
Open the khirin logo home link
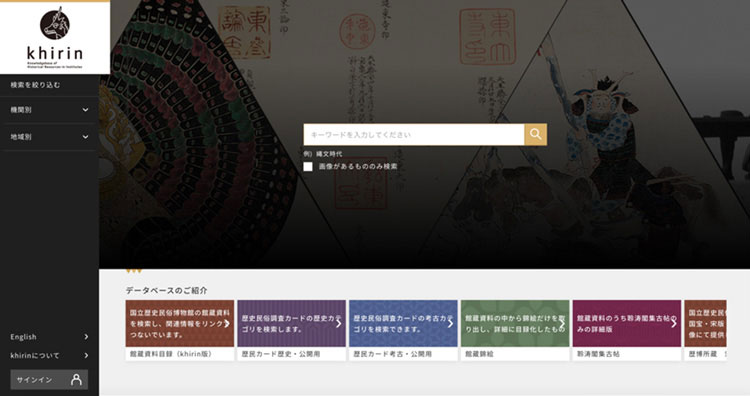pyautogui.click(x=55, y=38)
